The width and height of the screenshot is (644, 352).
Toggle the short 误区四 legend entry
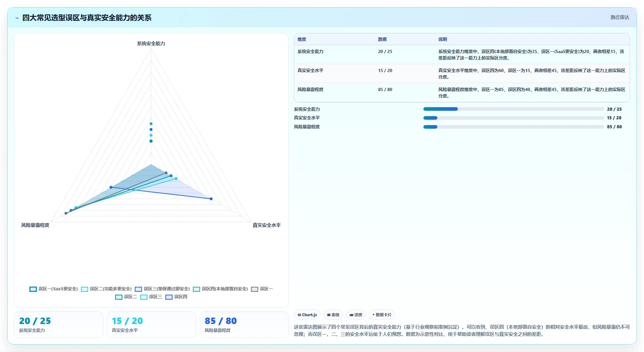coord(176,297)
